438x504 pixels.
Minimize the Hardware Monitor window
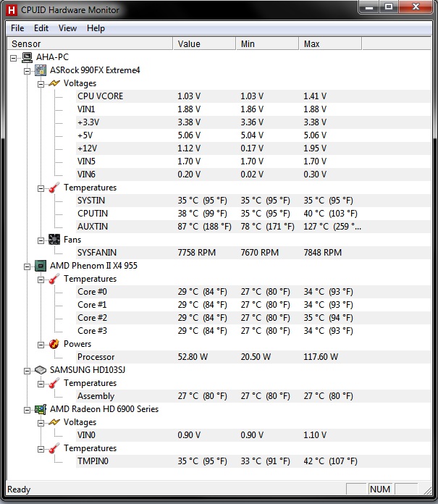coord(369,7)
